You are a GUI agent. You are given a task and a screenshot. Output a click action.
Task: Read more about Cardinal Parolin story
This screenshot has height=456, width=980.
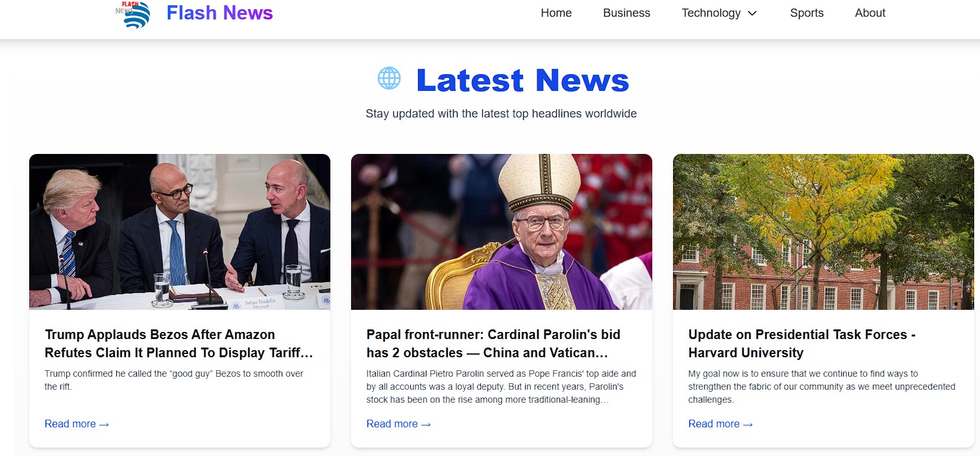coord(398,424)
